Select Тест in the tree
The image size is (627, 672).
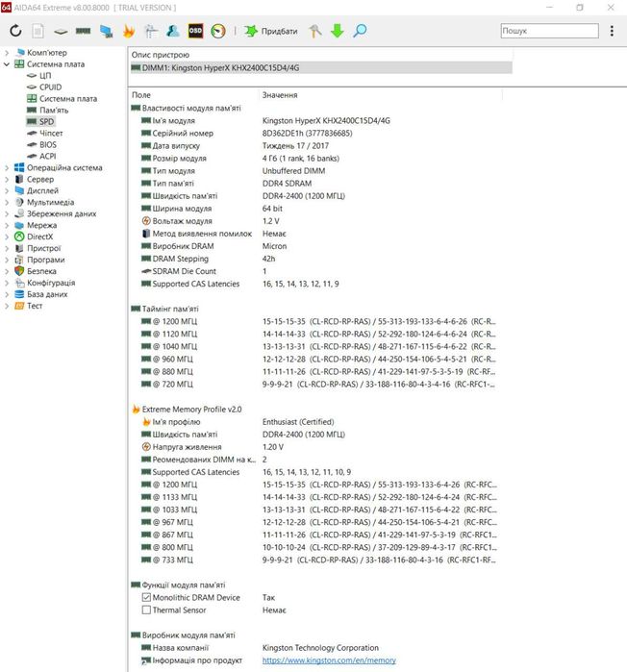(x=35, y=306)
